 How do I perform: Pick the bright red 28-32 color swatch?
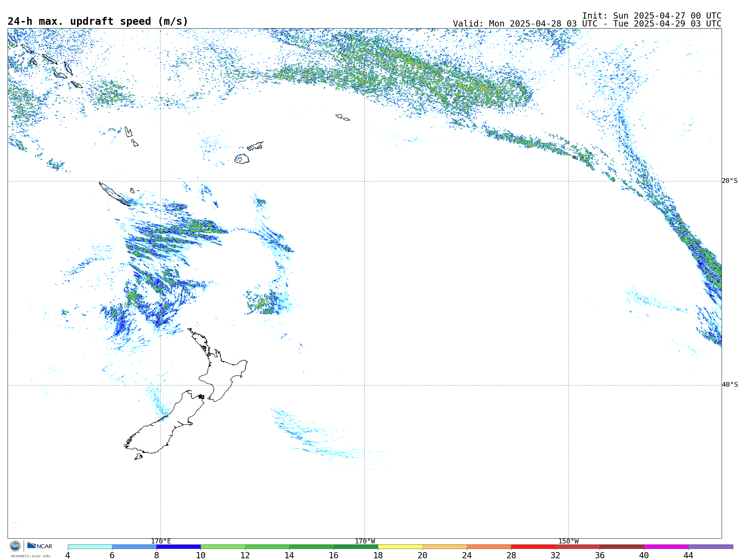(533, 547)
